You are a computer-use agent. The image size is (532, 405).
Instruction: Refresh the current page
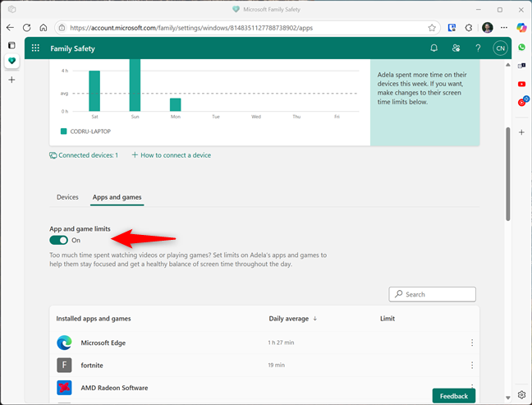click(27, 27)
